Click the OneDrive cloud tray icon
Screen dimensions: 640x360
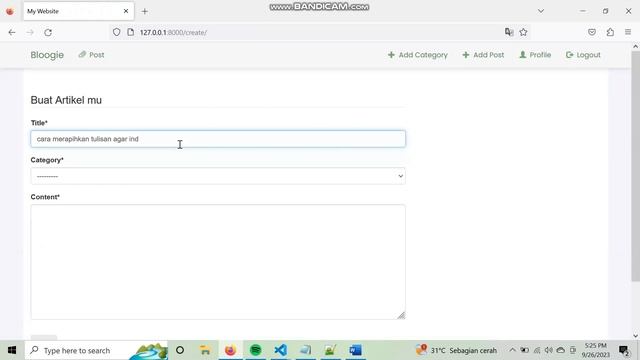pyautogui.click(x=561, y=350)
